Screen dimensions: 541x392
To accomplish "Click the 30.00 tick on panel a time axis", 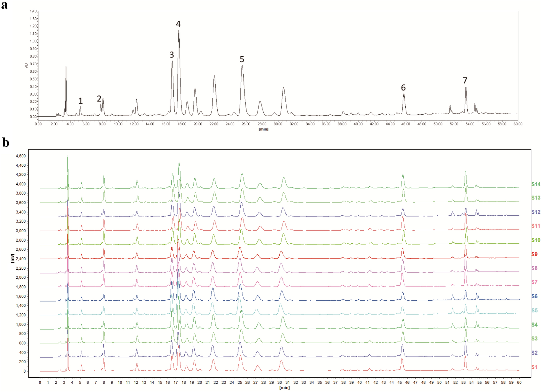I will tap(278, 124).
